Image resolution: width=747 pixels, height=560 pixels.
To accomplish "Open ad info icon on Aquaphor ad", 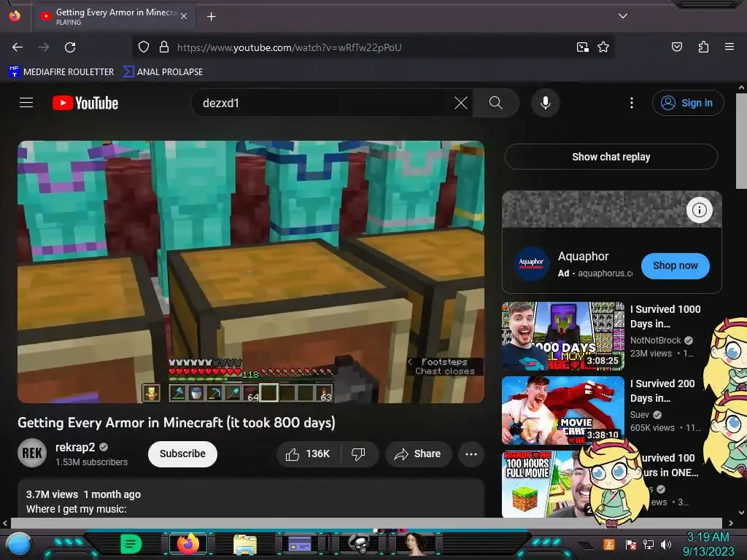I will tap(699, 210).
